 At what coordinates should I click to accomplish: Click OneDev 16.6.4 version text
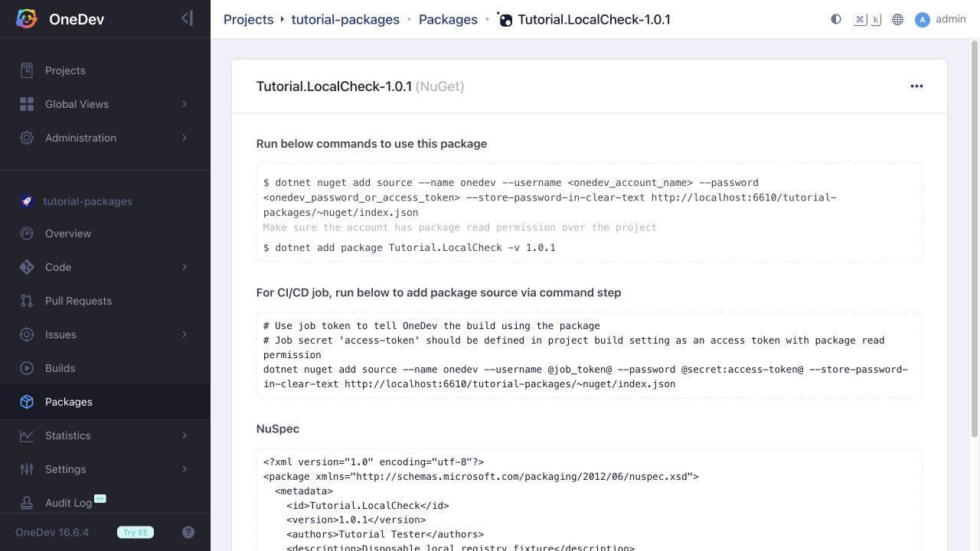coord(52,533)
